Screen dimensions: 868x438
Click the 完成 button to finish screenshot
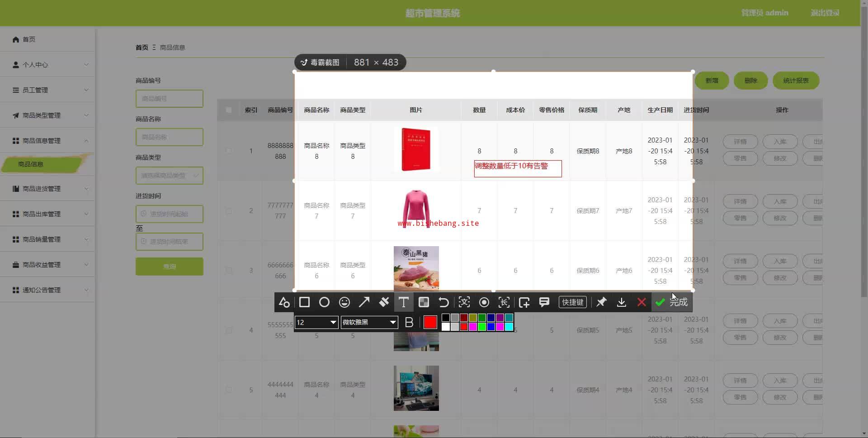(x=672, y=302)
